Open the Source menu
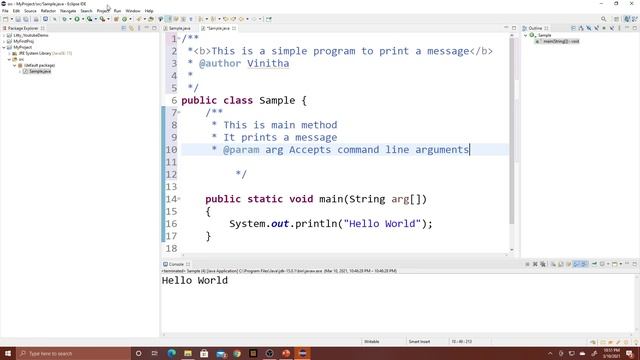This screenshot has height=360, width=640. click(30, 11)
